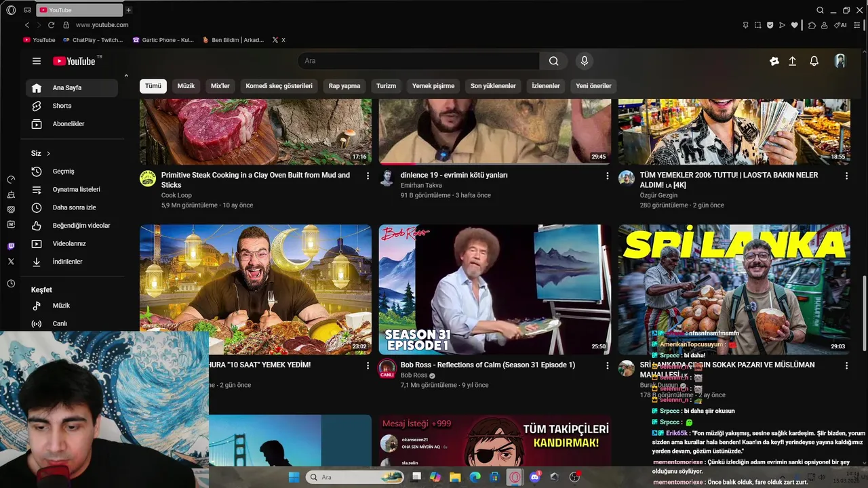Click the search magnifier button
This screenshot has height=488, width=868.
(x=554, y=61)
